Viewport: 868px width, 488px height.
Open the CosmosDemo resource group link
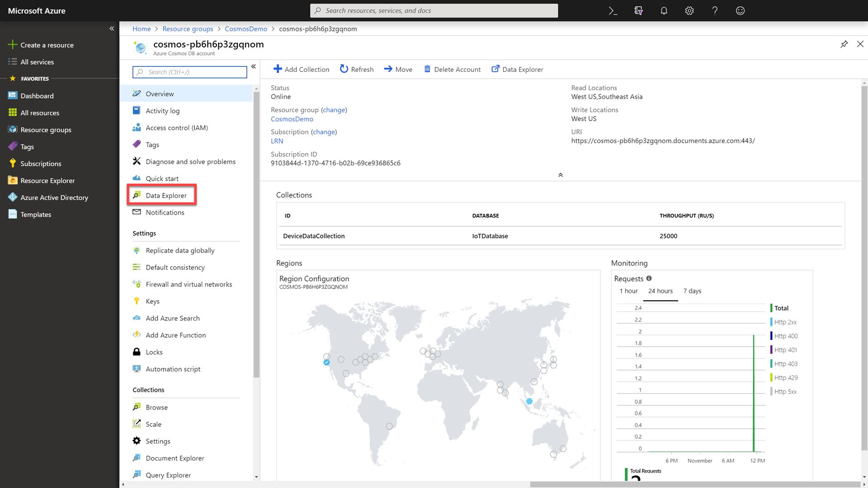coord(292,119)
